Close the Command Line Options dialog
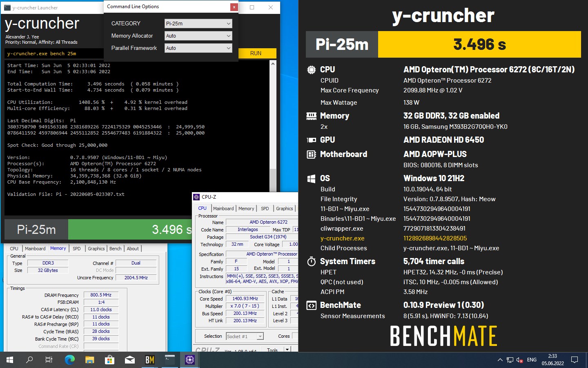 click(234, 7)
